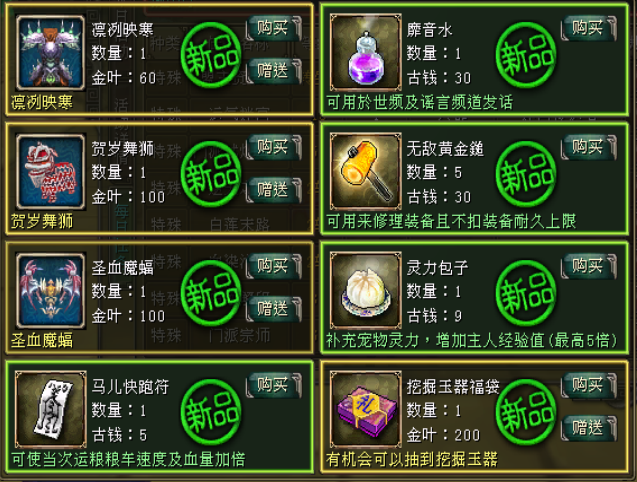The image size is (637, 482).
Task: Select the 无敌黄金鎚 golden hammer icon
Action: click(x=366, y=171)
